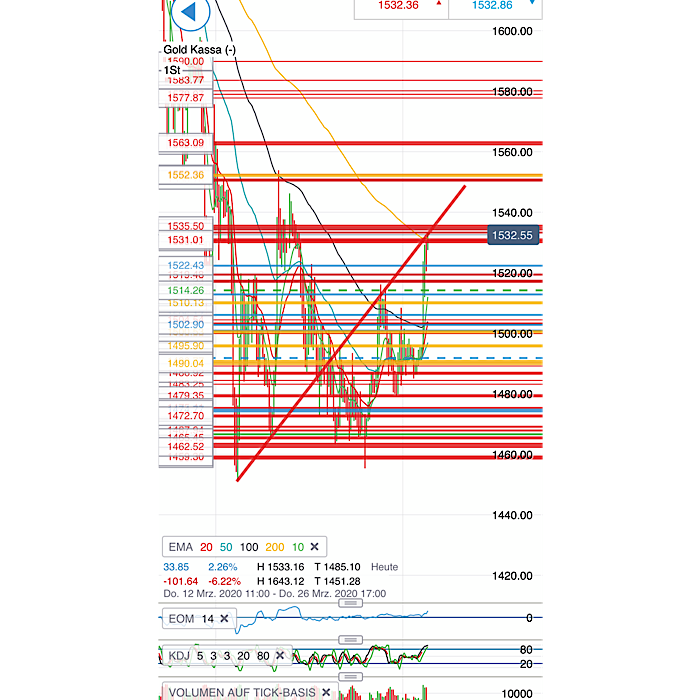Select the orange 1490.04 level label
The width and height of the screenshot is (700, 700).
click(x=186, y=363)
